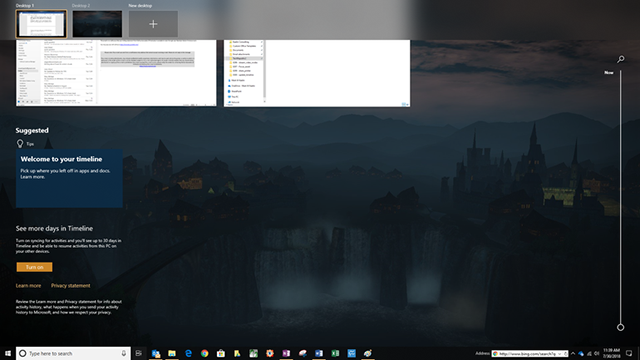Click the Tips lightbulb icon under Suggested
Image resolution: width=640 pixels, height=360 pixels.
[20, 144]
